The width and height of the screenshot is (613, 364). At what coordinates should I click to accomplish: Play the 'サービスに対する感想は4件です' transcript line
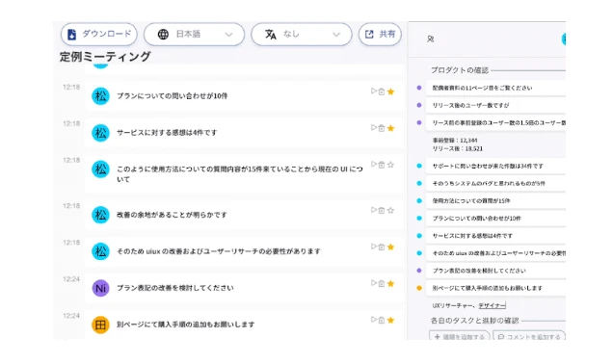[x=374, y=128]
